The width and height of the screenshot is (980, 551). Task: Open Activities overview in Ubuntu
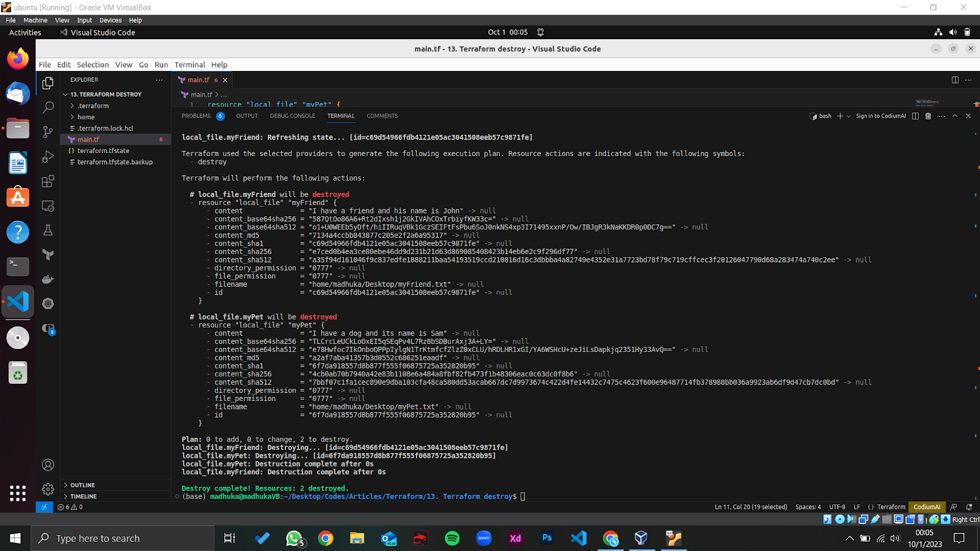[x=25, y=32]
